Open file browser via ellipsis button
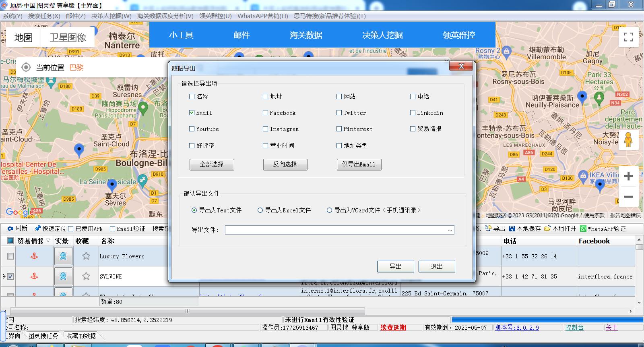The height and width of the screenshot is (347, 644). (x=450, y=230)
